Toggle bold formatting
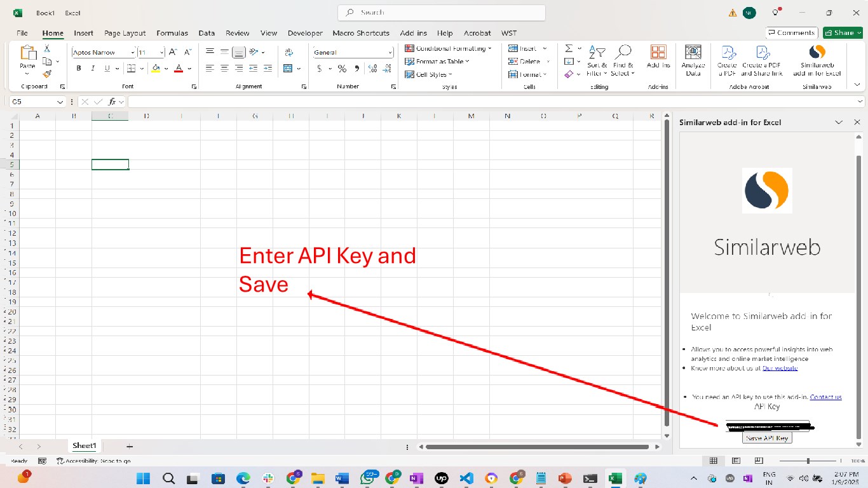The height and width of the screenshot is (488, 868). [79, 68]
